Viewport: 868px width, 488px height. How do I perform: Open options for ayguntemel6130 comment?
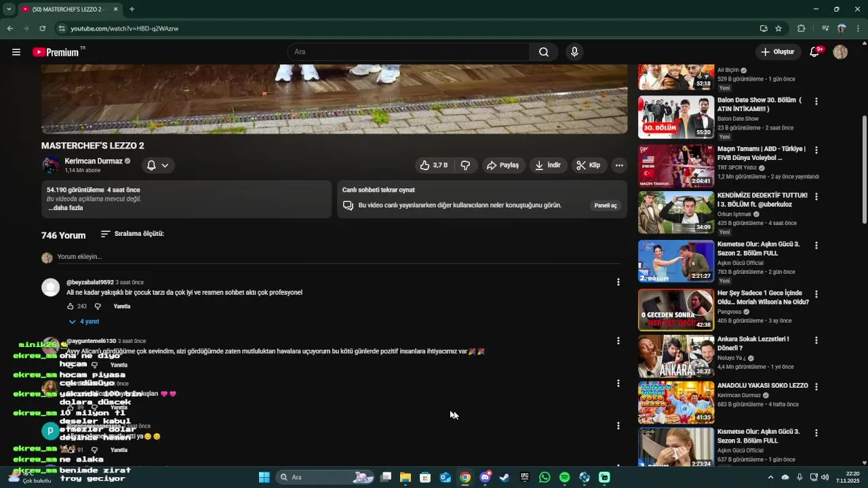[x=618, y=341]
